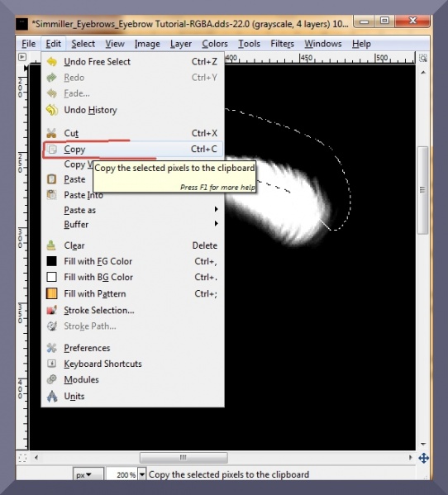Open the Filters menu
448x495 pixels.
tap(282, 44)
